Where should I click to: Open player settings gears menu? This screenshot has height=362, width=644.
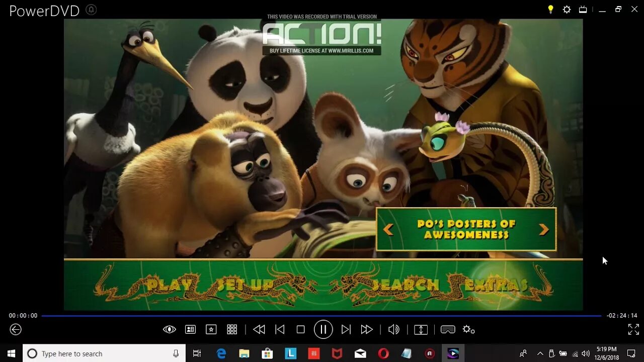[468, 329]
